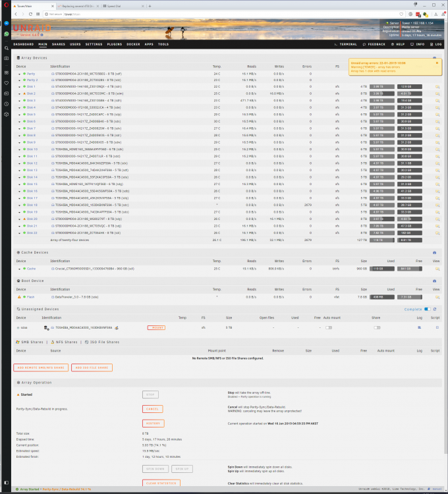Screen dimensions: 448x494
Task: Toggle Share for sdaa unassigned disk
Action: (x=377, y=327)
